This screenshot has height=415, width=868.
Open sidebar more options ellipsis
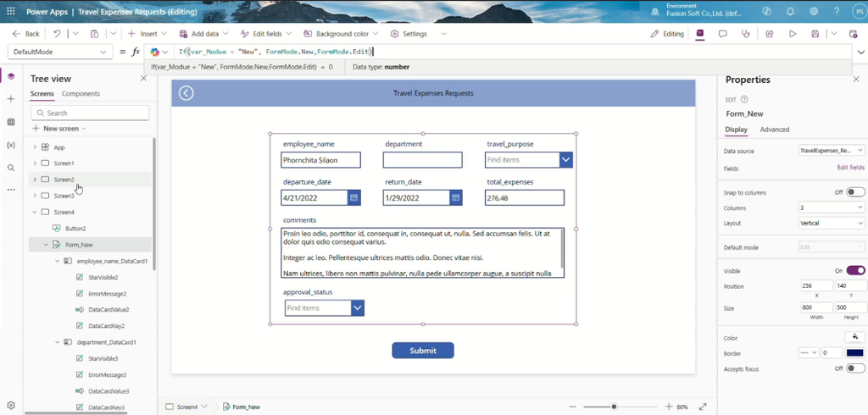[11, 190]
